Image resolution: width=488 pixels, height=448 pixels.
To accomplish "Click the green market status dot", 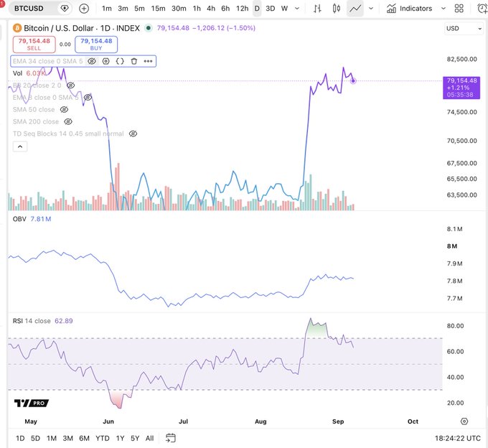I will click(x=149, y=28).
